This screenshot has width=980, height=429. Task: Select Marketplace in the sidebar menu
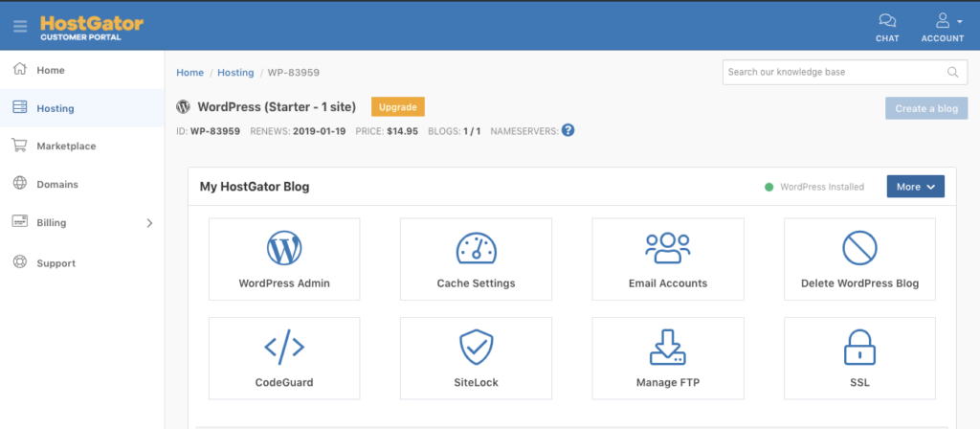click(66, 147)
